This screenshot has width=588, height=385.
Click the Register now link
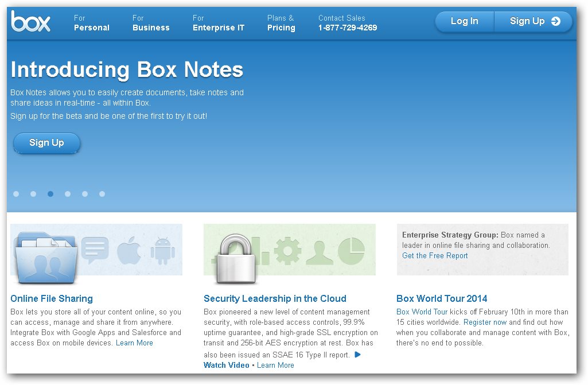(x=485, y=322)
